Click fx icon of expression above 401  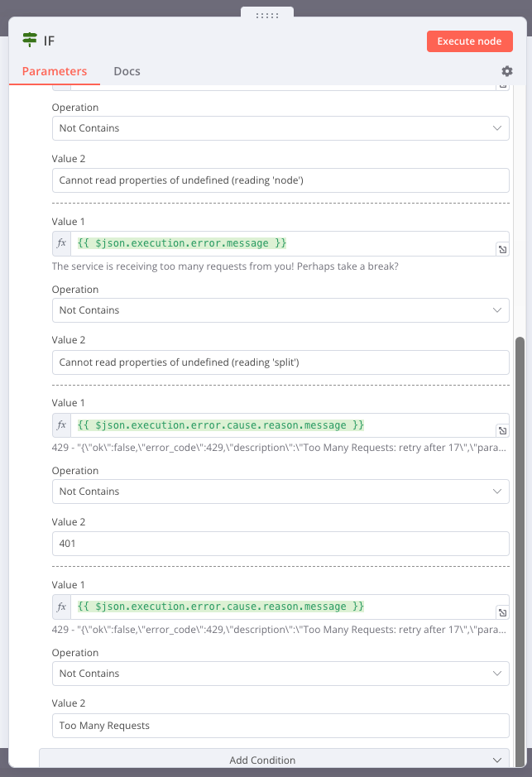(61, 425)
